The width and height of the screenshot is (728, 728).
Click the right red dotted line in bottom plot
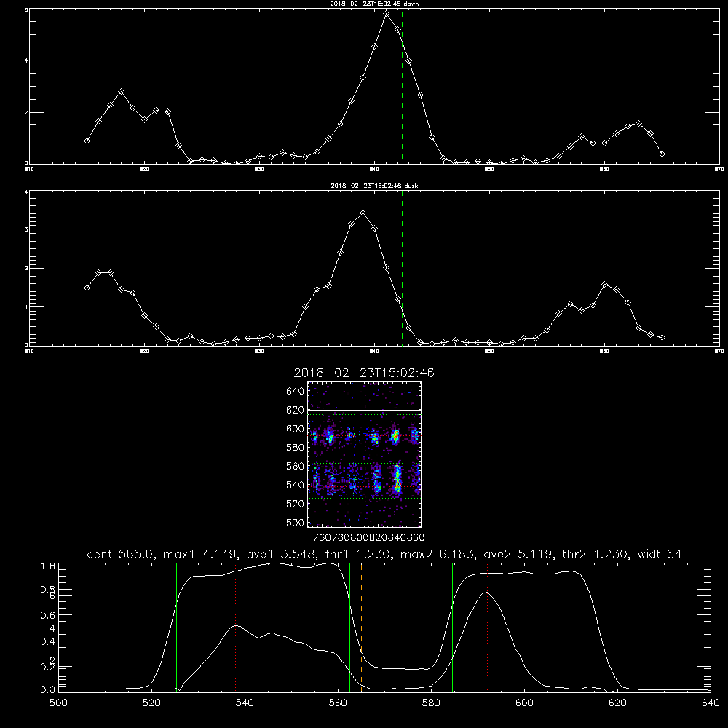488,628
